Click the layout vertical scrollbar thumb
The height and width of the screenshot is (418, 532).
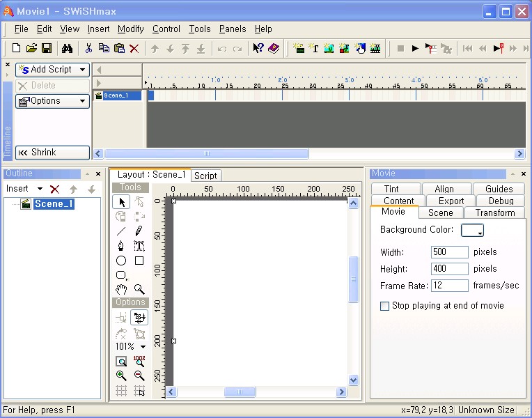pyautogui.click(x=354, y=279)
